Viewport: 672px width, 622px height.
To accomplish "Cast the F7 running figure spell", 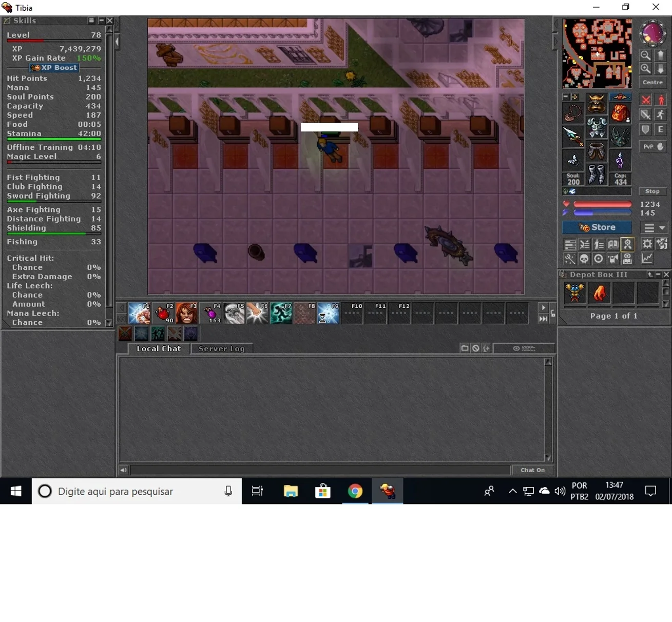I will (281, 313).
